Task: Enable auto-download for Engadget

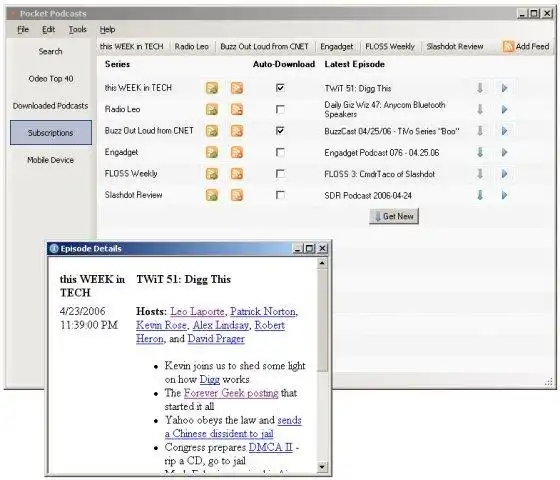Action: pyautogui.click(x=280, y=152)
